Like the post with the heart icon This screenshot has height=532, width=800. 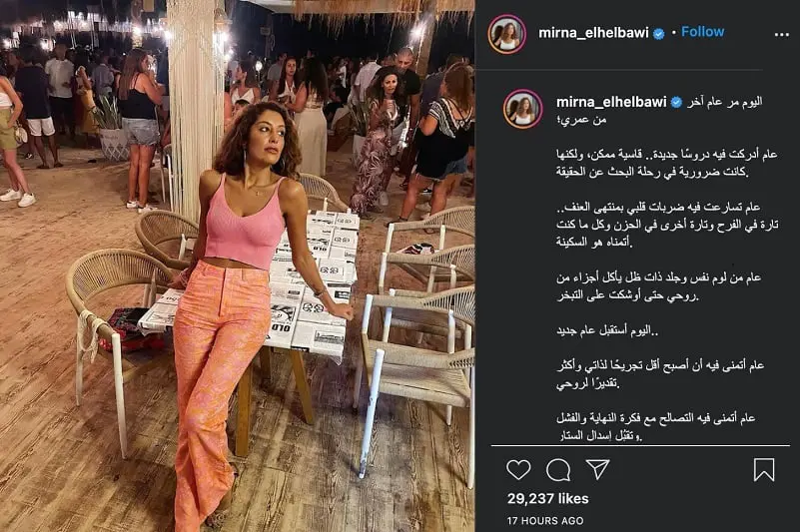[518, 469]
